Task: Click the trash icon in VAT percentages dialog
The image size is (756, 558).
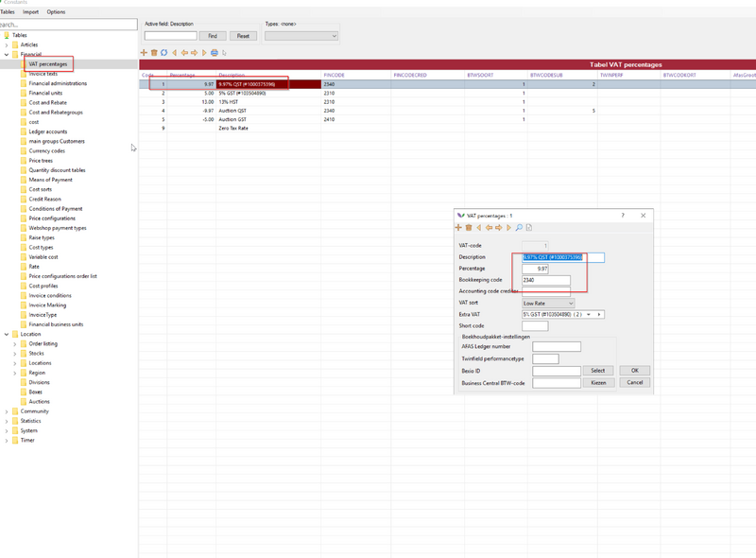Action: (x=469, y=228)
